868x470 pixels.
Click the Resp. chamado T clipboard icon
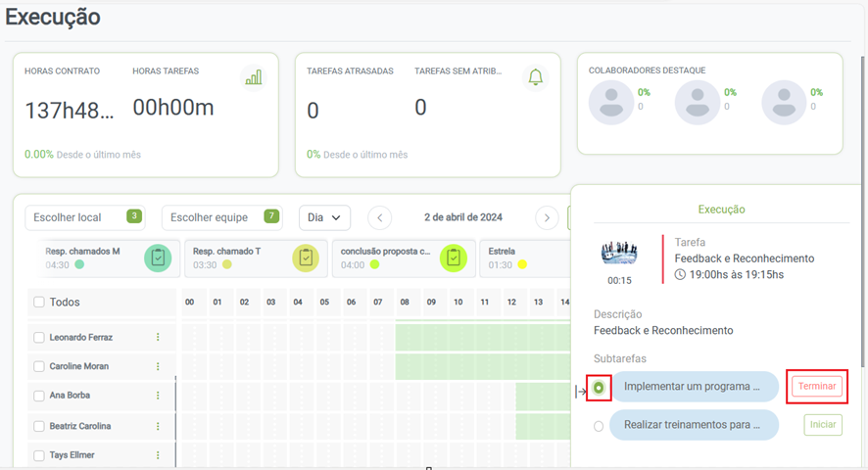point(306,258)
